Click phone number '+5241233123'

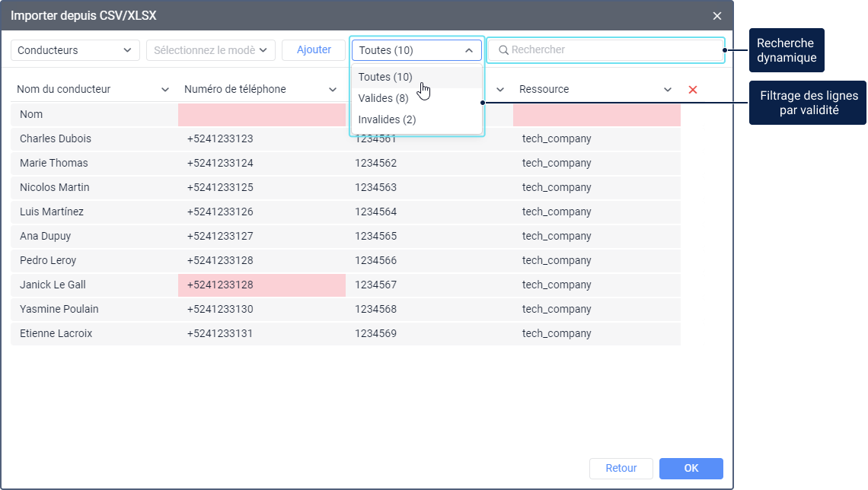pos(220,138)
